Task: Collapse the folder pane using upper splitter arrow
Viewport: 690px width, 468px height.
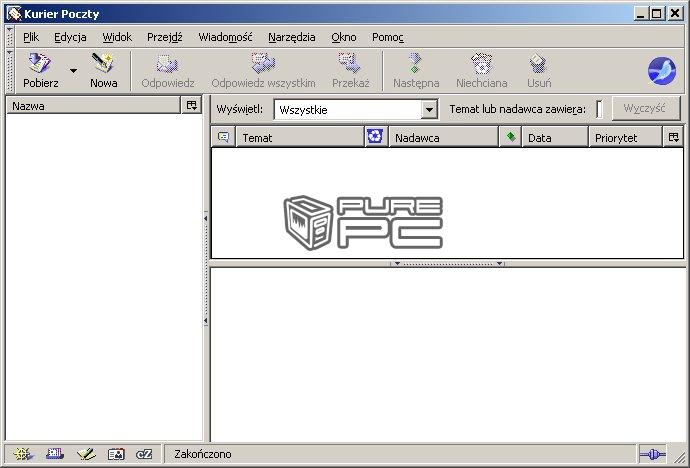Action: 206,218
